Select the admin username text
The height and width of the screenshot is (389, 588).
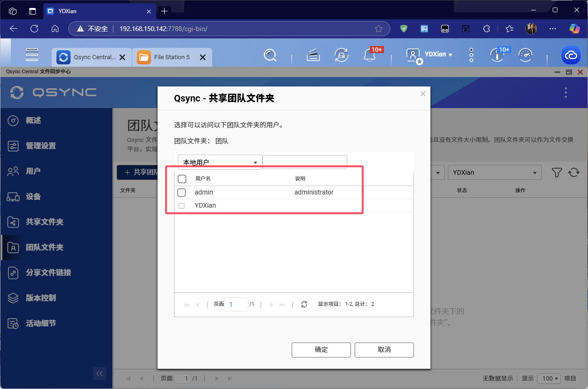(x=204, y=192)
